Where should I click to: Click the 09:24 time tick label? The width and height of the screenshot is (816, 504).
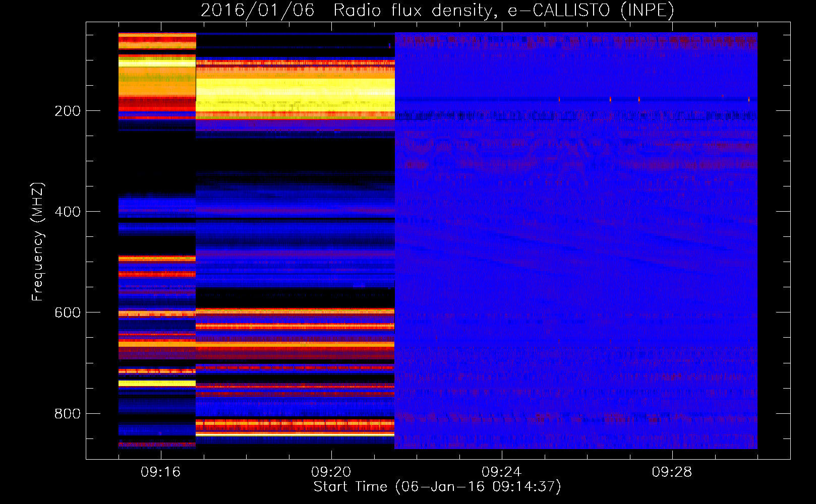502,472
